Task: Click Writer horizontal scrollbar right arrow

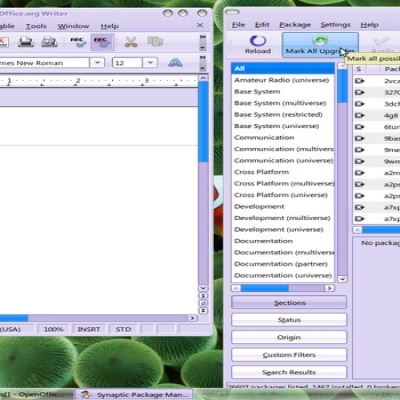Action: pyautogui.click(x=192, y=318)
